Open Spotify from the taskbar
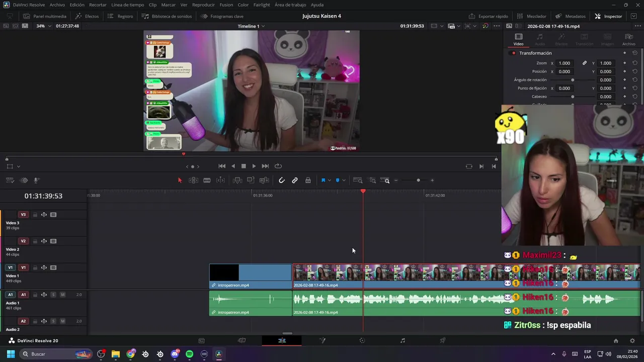This screenshot has width=644, height=362. coord(189,354)
